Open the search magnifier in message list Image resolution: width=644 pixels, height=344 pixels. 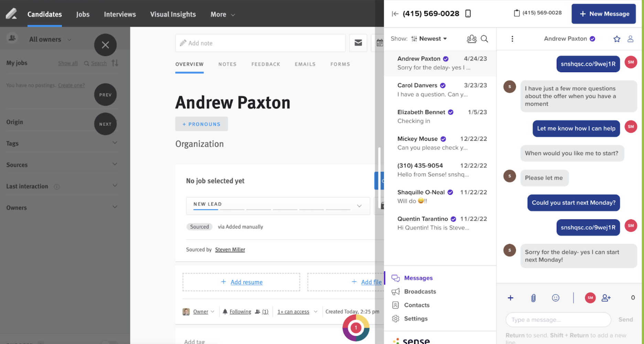[x=484, y=39]
